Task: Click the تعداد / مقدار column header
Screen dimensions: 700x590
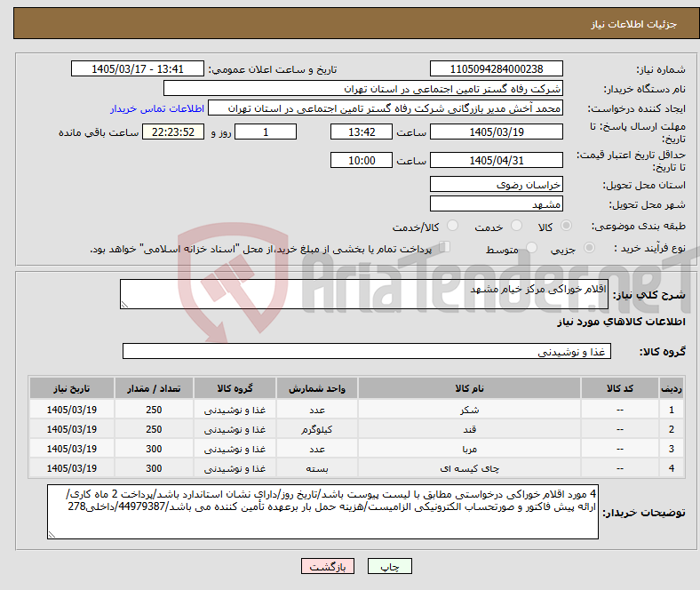Action: [154, 388]
